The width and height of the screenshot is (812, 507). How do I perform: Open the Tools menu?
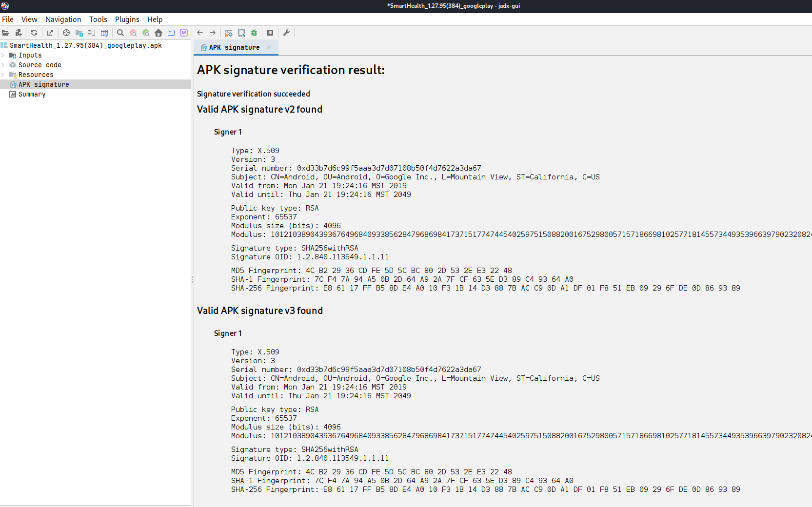coord(98,19)
